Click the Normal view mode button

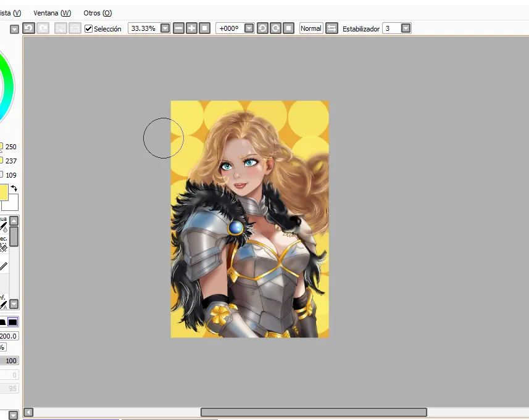tap(310, 28)
